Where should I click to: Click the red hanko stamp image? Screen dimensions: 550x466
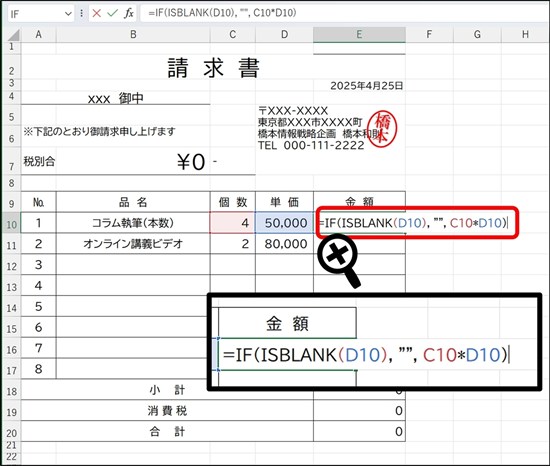click(x=382, y=129)
